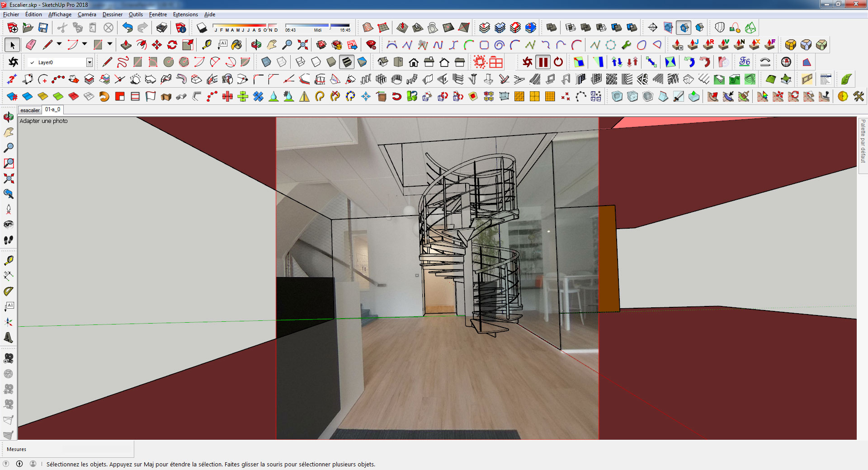Image resolution: width=868 pixels, height=470 pixels.
Task: Select the red four-arrow Move tool
Action: [x=157, y=45]
